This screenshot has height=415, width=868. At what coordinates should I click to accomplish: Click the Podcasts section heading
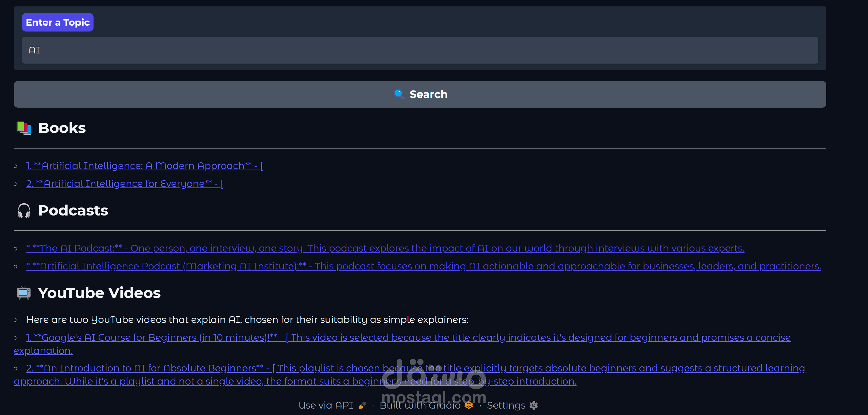[73, 210]
